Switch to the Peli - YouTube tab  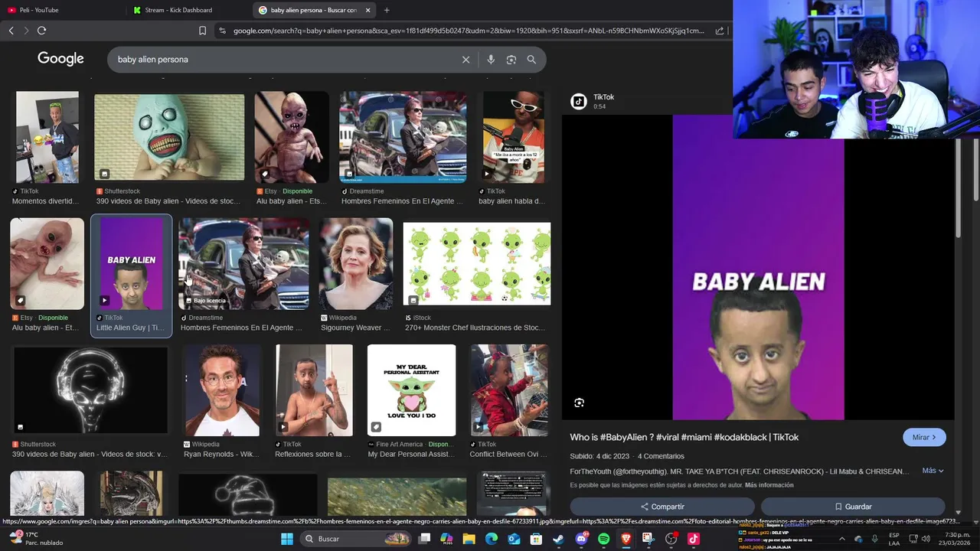(60, 10)
